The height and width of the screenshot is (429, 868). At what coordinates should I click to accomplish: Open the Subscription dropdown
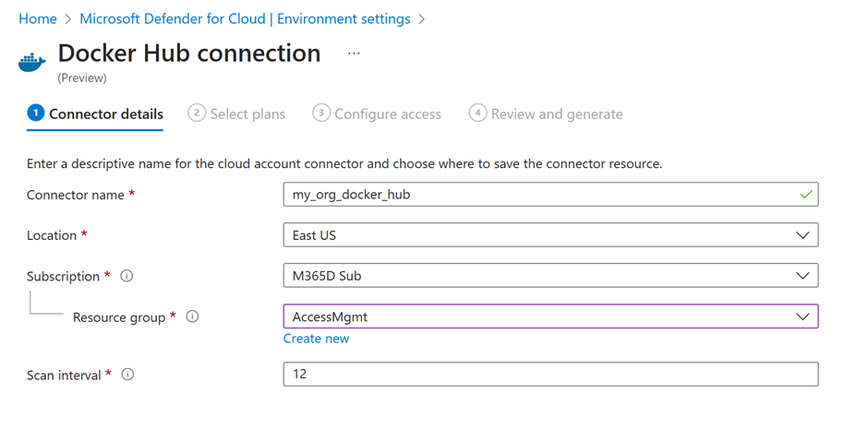[802, 276]
